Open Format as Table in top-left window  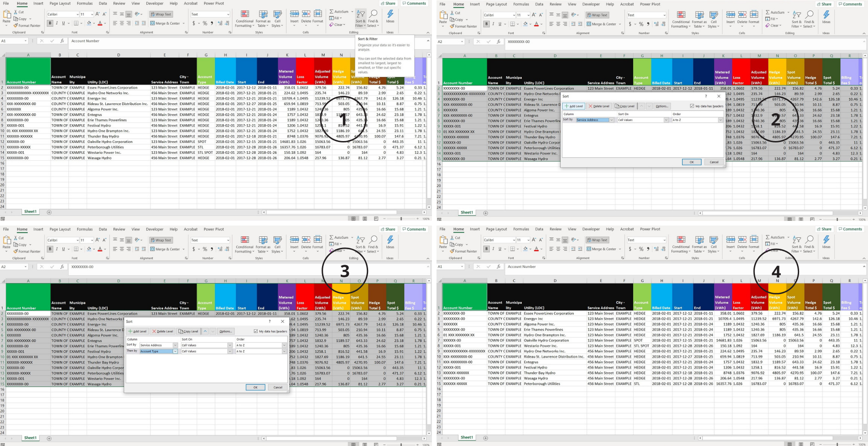point(263,19)
